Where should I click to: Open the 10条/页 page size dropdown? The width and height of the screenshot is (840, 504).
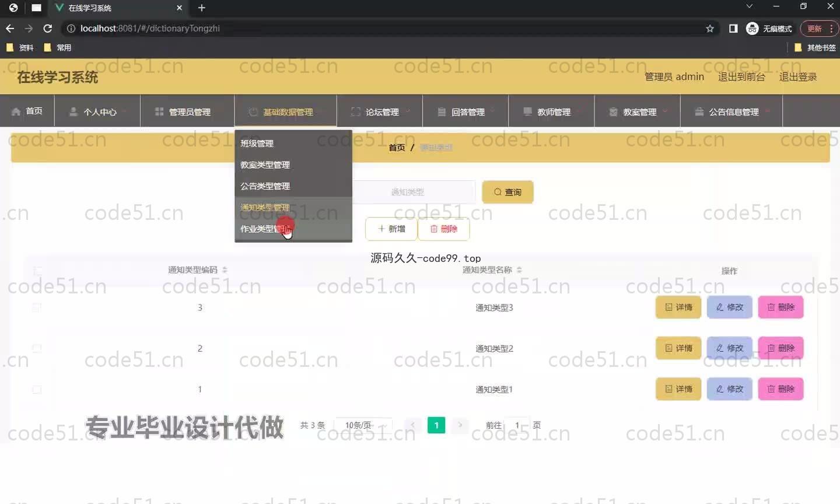click(x=363, y=425)
